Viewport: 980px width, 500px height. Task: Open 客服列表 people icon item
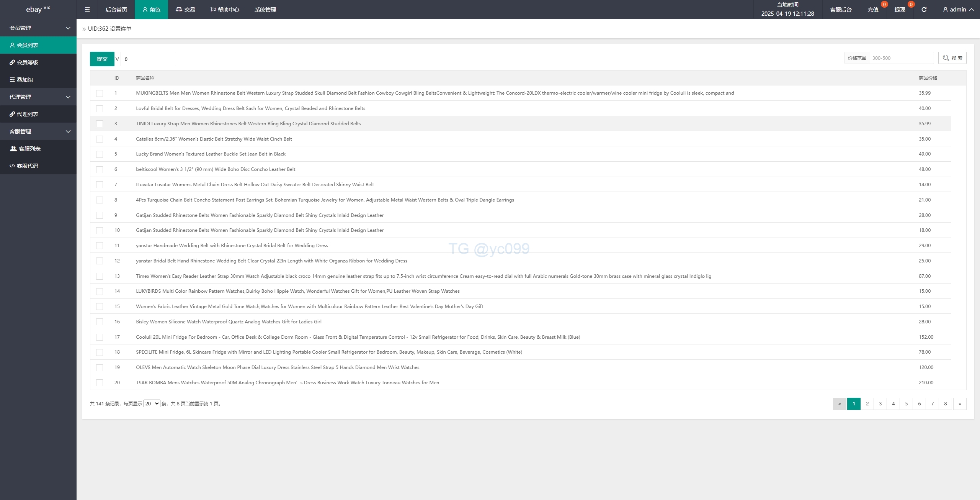pos(13,149)
